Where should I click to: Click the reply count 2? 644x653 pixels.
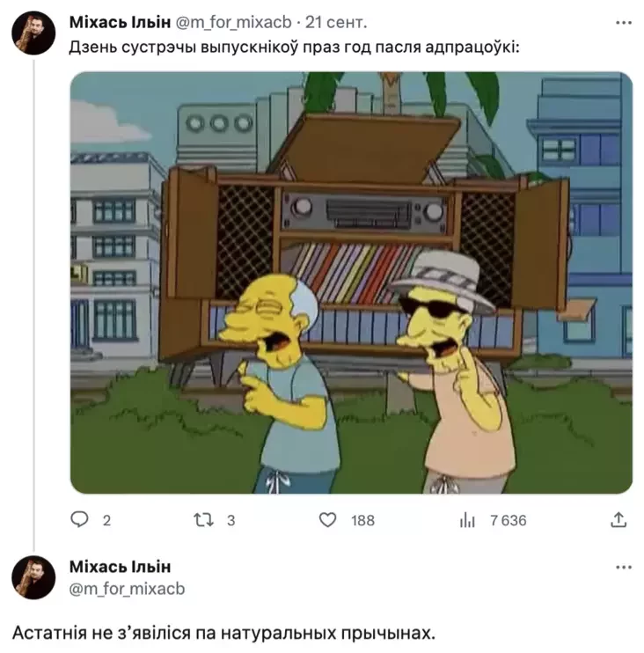106,521
